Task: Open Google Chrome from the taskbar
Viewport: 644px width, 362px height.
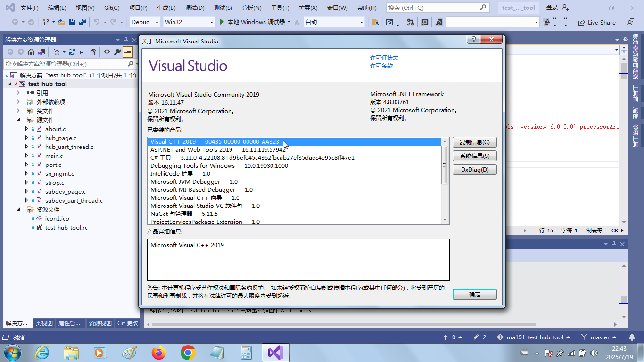Action: 188,353
